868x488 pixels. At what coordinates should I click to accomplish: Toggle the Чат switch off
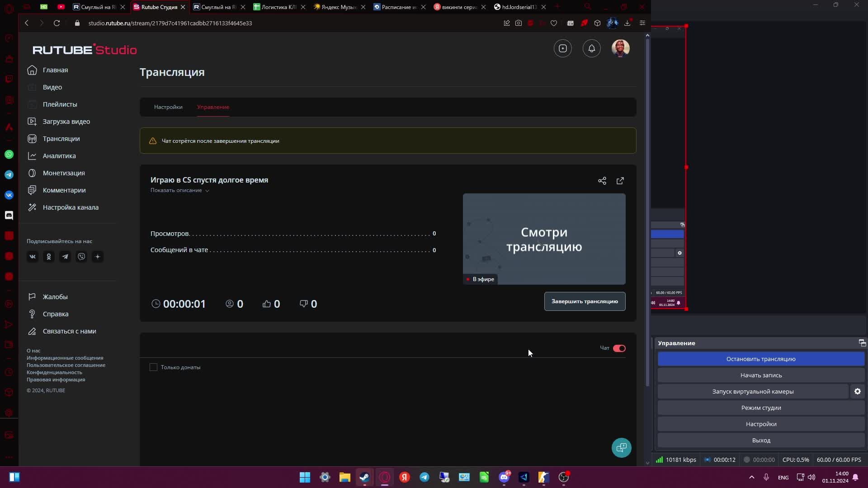pos(619,348)
